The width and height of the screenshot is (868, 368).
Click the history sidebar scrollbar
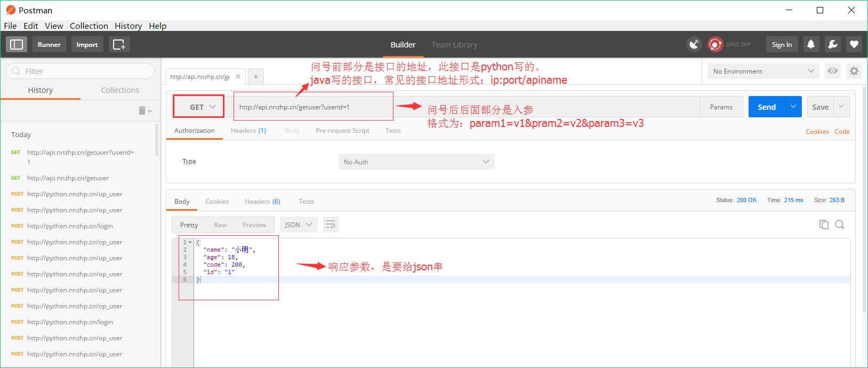coord(157,140)
